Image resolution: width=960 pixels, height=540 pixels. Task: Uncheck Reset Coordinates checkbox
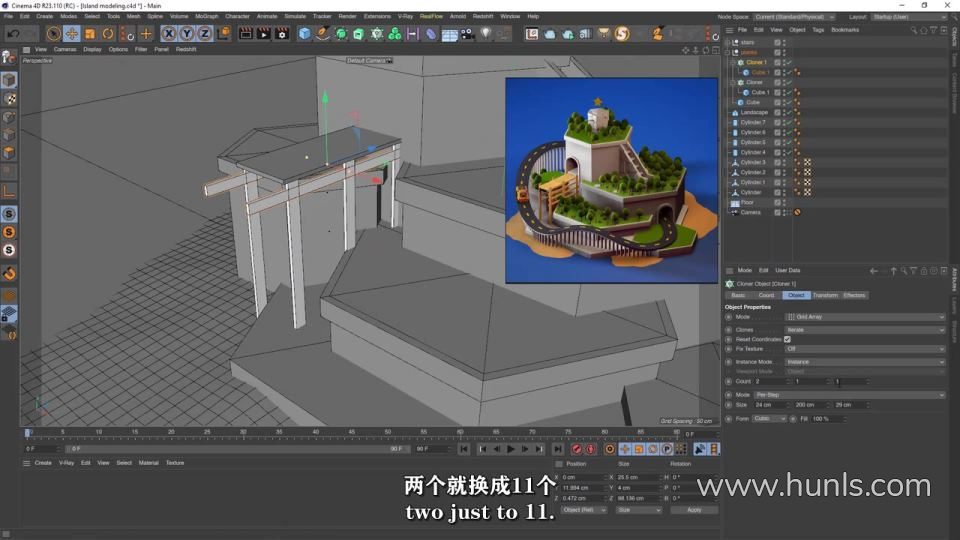[x=787, y=339]
